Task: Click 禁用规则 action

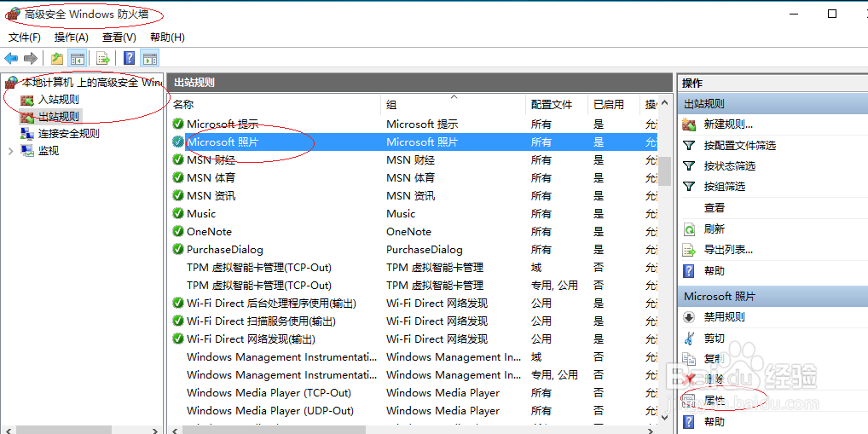Action: [x=724, y=317]
